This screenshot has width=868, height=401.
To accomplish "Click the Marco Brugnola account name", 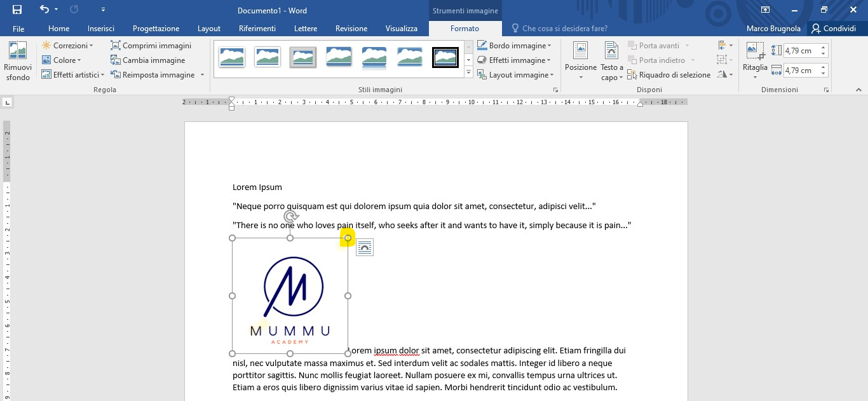I will (x=773, y=28).
